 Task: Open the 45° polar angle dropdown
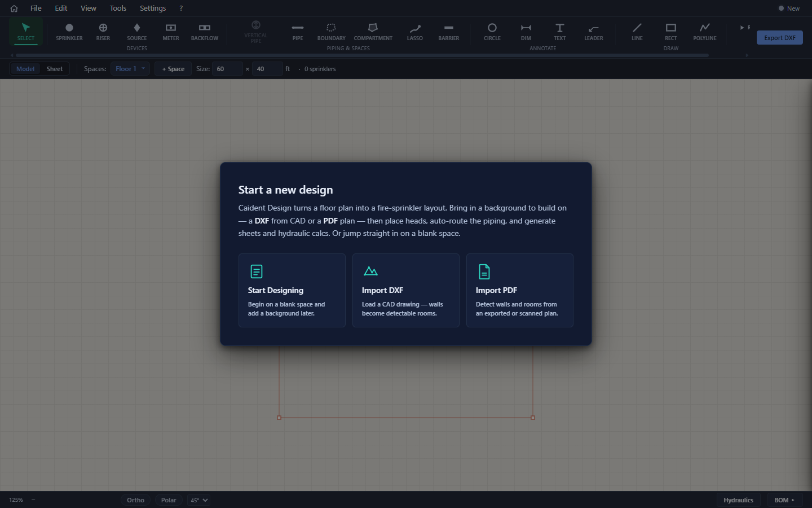point(199,500)
